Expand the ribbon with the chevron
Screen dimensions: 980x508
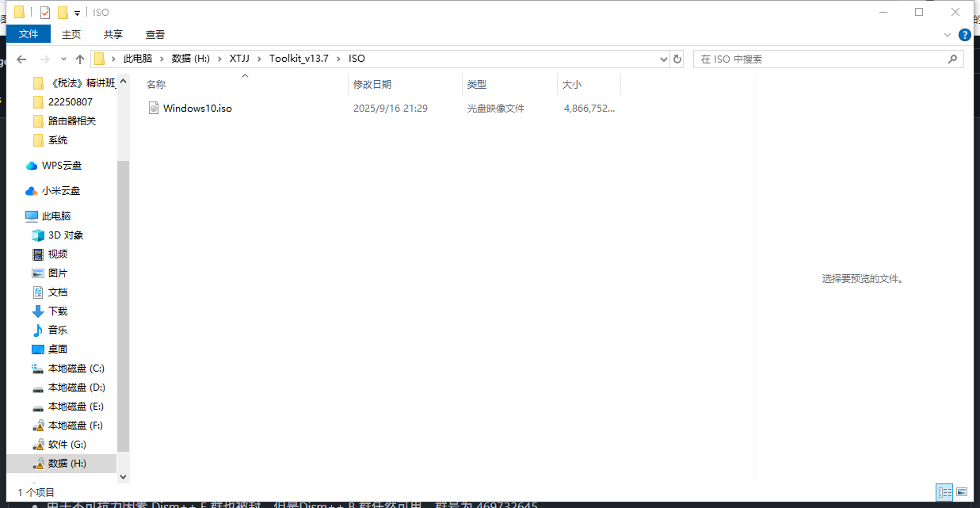click(x=948, y=35)
